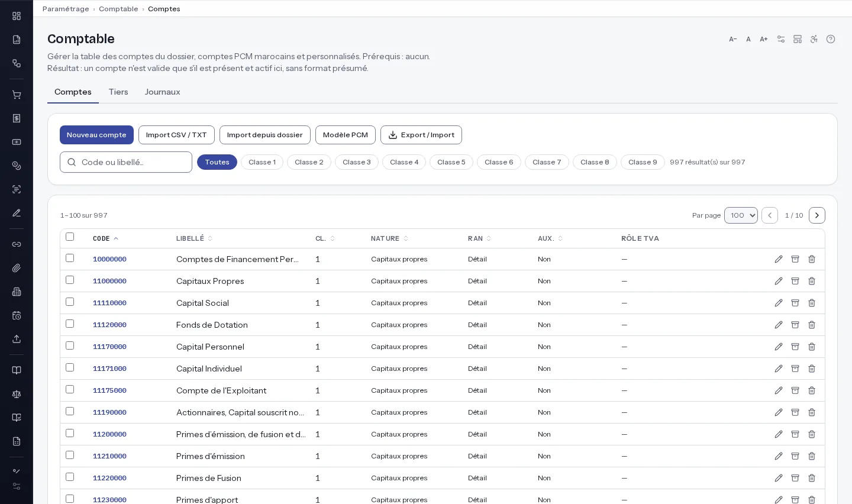Click the previous page arrow button
This screenshot has height=504, width=852.
[x=770, y=215]
